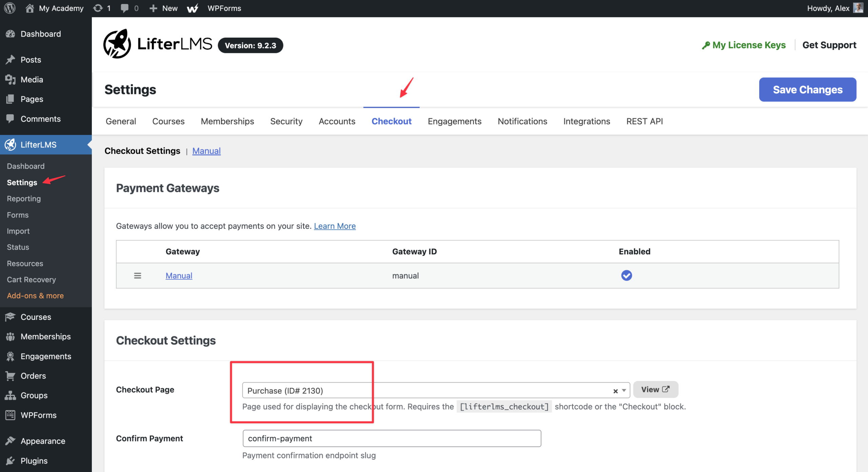Open Orders via the cart icon
The width and height of the screenshot is (868, 472).
[10, 376]
